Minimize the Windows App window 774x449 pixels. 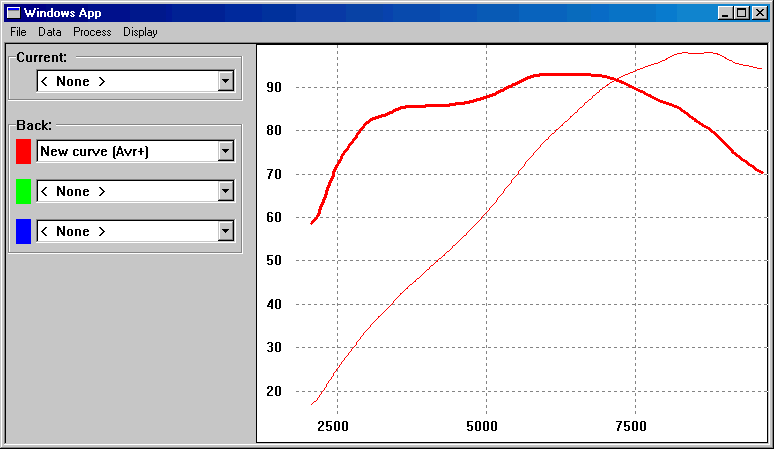(725, 13)
